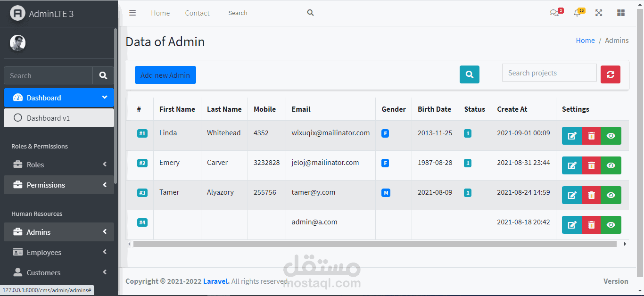Open the Admins sidebar item

point(59,232)
